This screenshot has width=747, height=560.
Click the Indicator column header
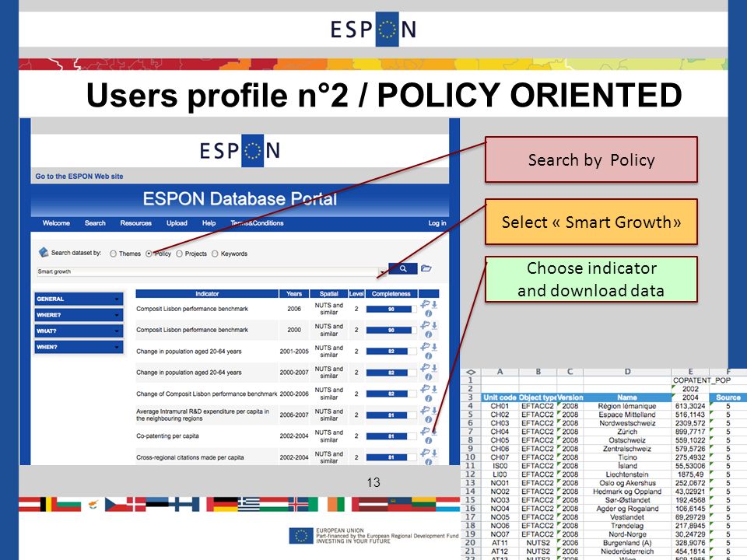[x=207, y=294]
